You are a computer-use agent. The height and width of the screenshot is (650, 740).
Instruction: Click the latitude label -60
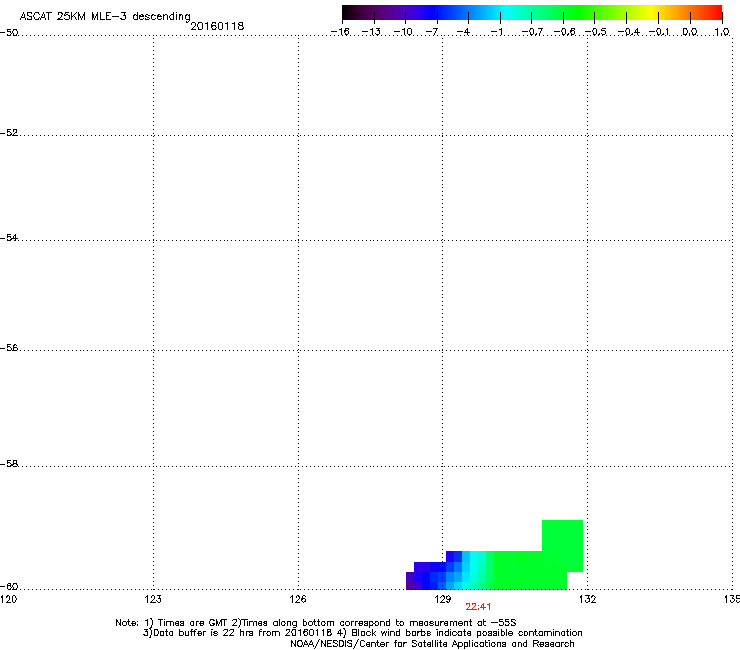9,586
